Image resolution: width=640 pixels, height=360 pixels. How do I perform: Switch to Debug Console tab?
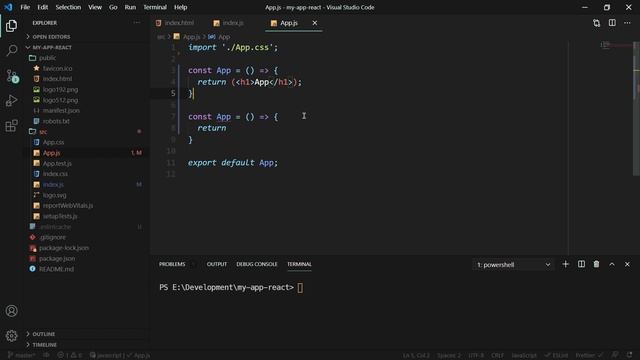257,264
